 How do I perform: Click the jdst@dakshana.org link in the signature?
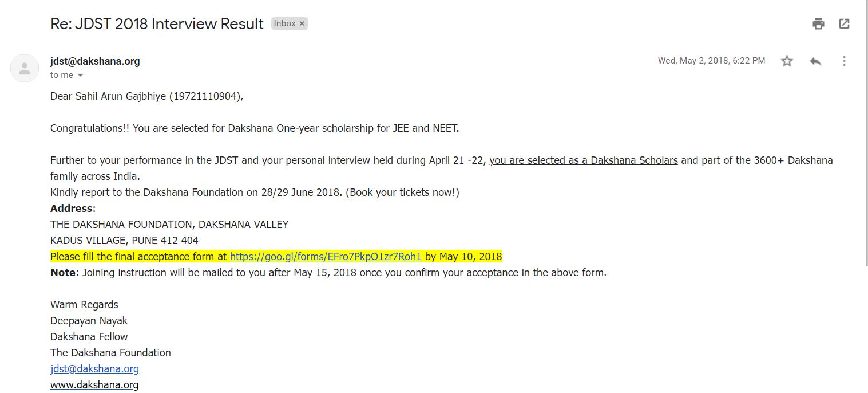tap(94, 369)
